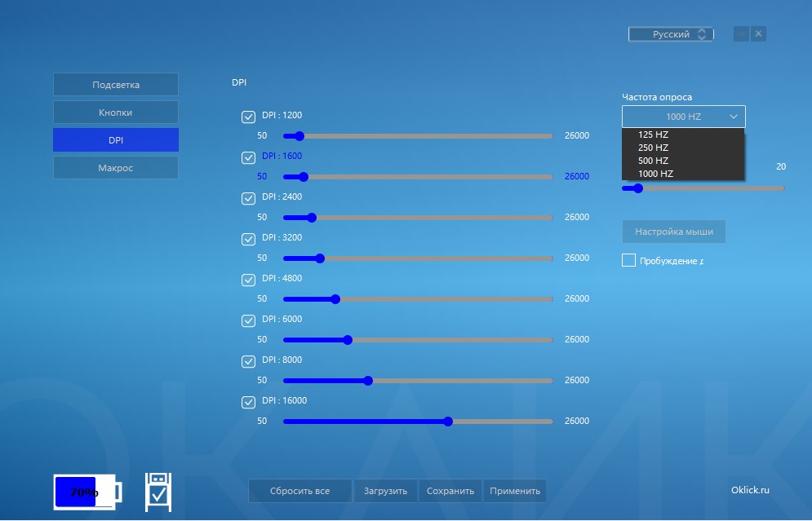
Task: Open the Подсветка tab
Action: click(x=116, y=85)
